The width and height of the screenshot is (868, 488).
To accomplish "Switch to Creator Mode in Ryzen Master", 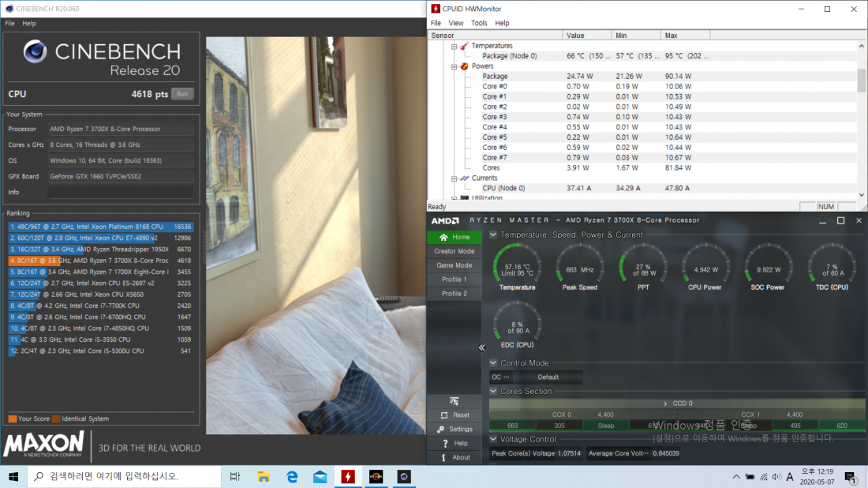I will (455, 251).
